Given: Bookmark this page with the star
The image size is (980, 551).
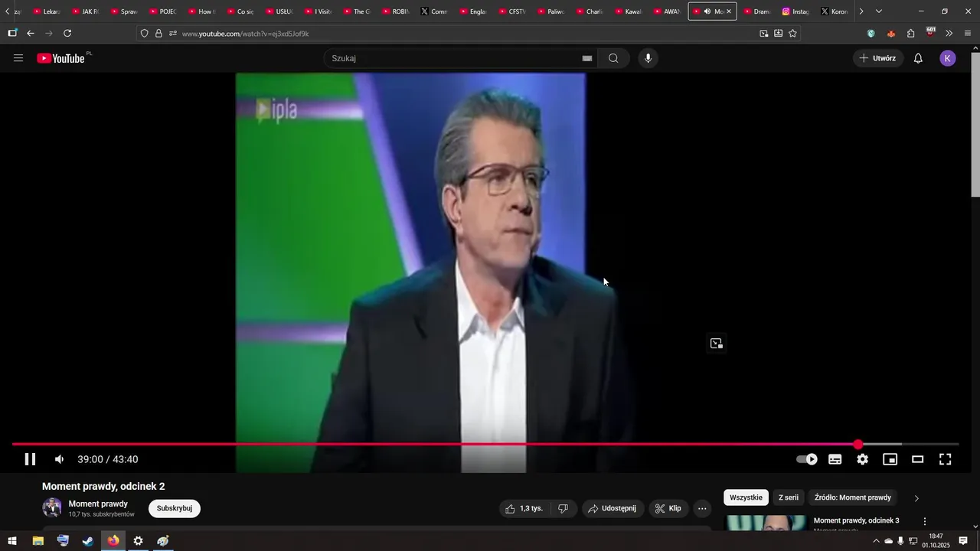Looking at the screenshot, I should [792, 34].
